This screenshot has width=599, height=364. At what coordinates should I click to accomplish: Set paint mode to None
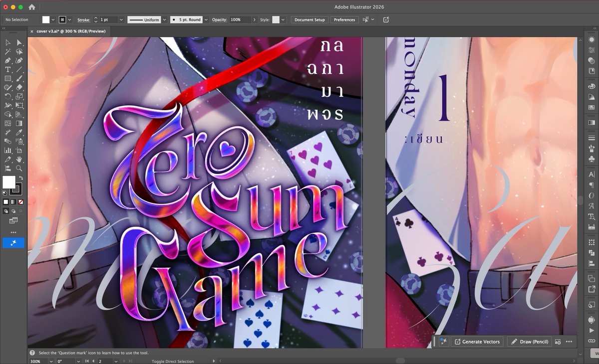20,202
